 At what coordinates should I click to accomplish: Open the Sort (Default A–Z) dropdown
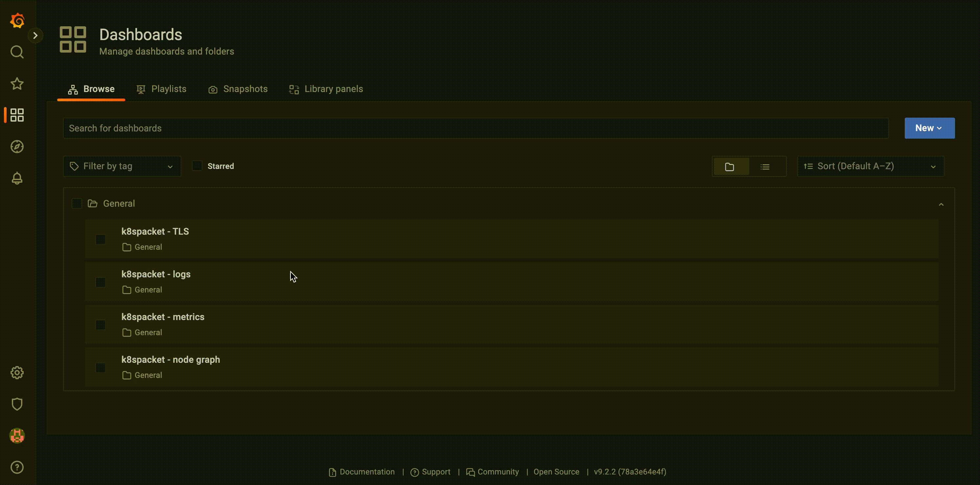(870, 166)
